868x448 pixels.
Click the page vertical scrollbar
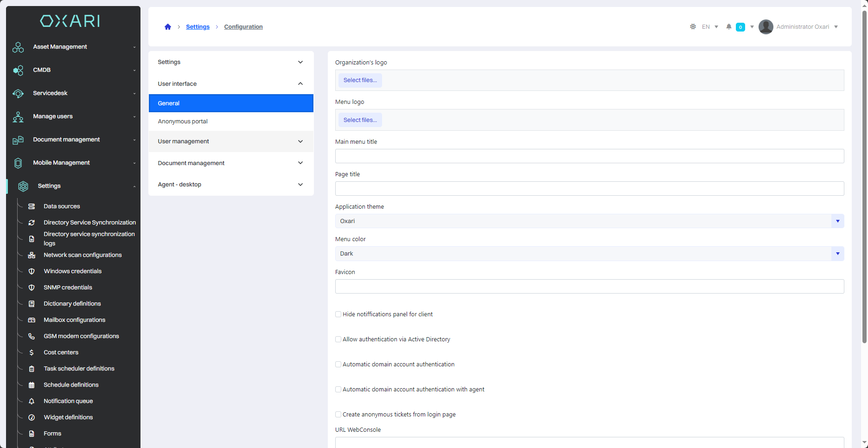click(864, 186)
